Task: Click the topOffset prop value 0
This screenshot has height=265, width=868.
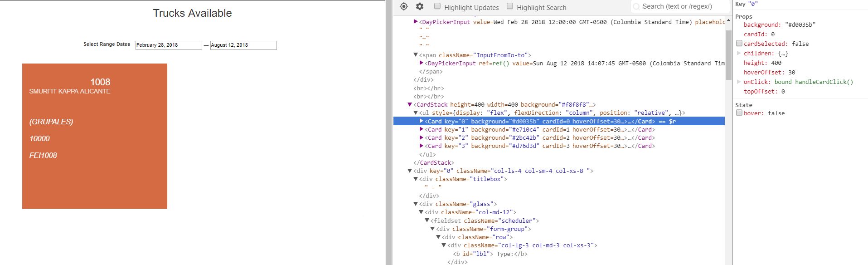Action: pyautogui.click(x=783, y=91)
